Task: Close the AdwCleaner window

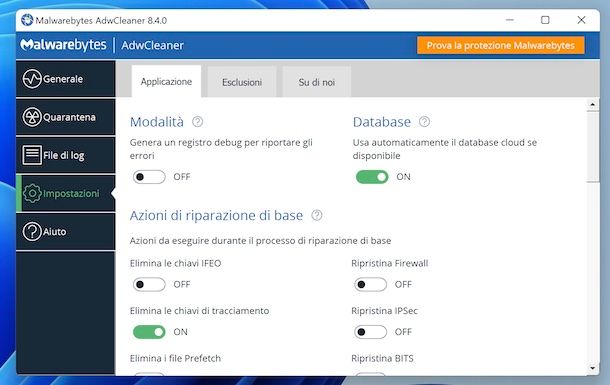Action: 581,20
